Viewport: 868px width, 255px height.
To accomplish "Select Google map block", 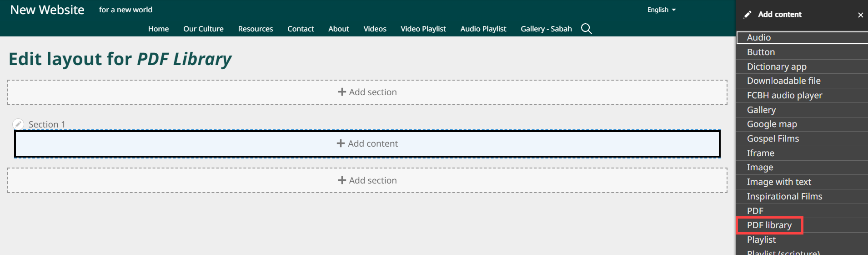I will pyautogui.click(x=802, y=124).
